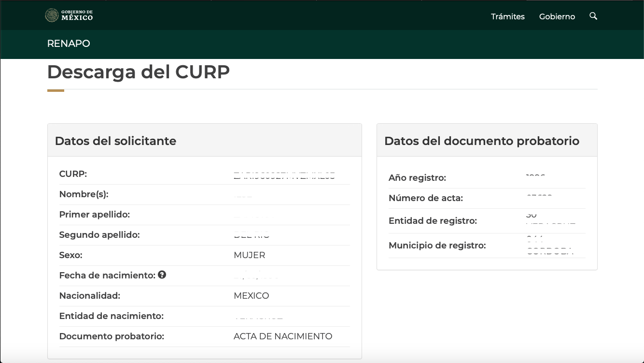
Task: Go to the RENAPO link
Action: (69, 44)
